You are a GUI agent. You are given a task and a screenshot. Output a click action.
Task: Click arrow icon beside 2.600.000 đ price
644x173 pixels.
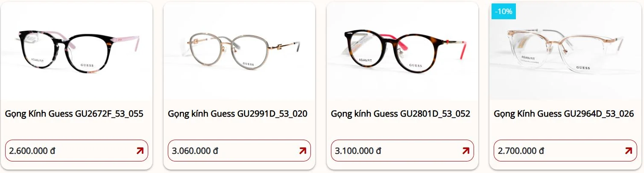(140, 151)
